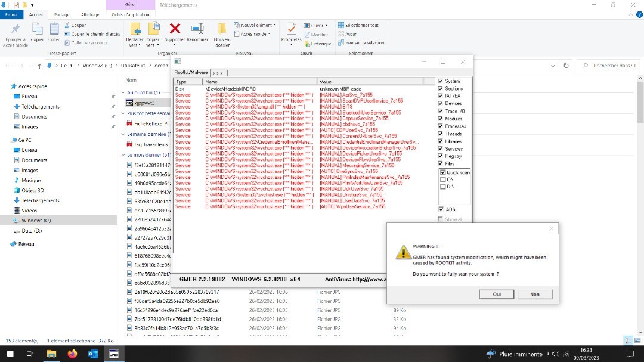Screen dimensions: 644x362
Task: Click Épingler à Accès rapide pin icon
Action: 15,30
